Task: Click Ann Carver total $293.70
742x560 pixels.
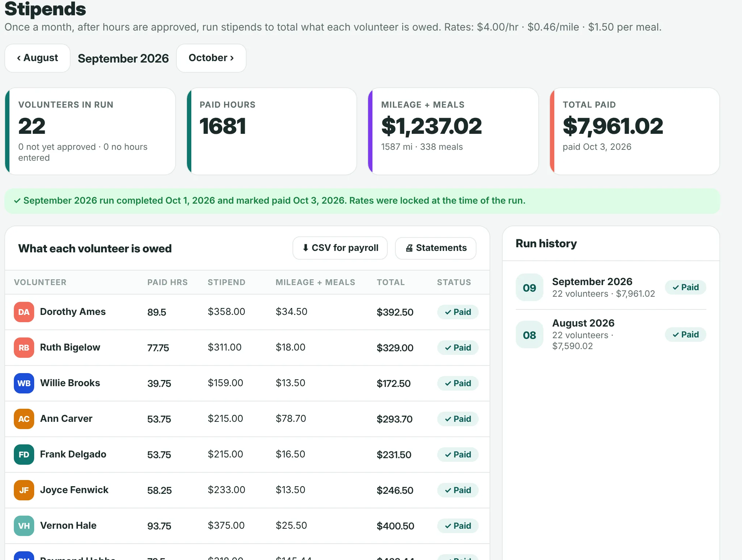Action: [395, 419]
